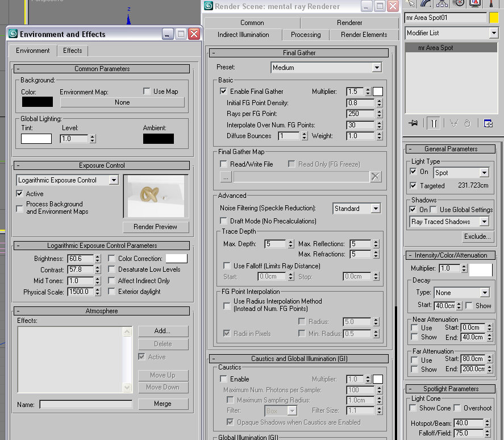Open the Display command panel tab
This screenshot has width=504, height=440.
click(475, 3)
